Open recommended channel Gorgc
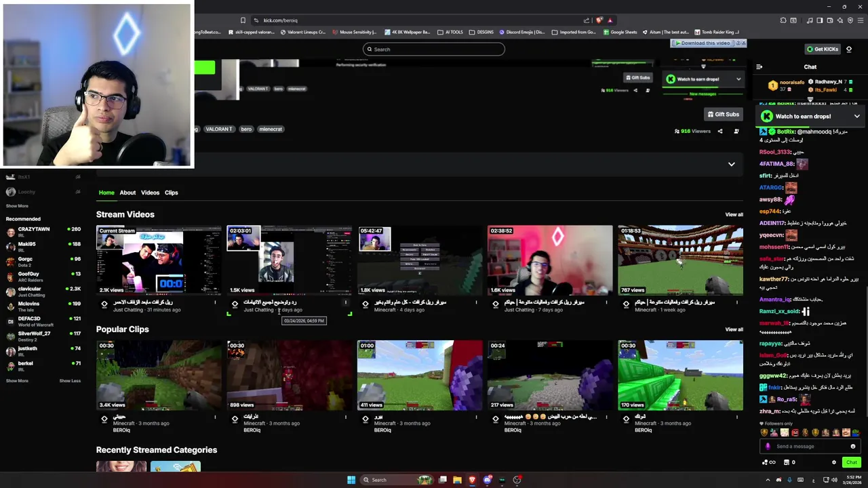Image resolution: width=868 pixels, height=488 pixels. pos(43,262)
